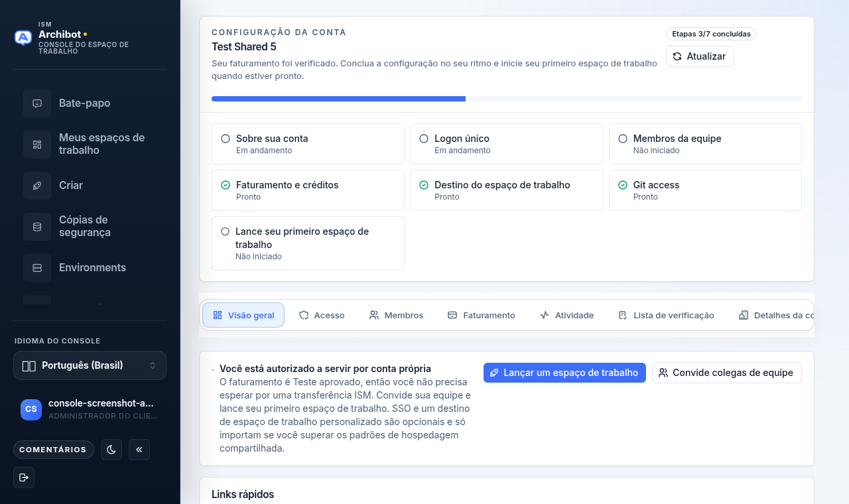Click the account setup progress bar
This screenshot has height=504, width=849.
507,99
